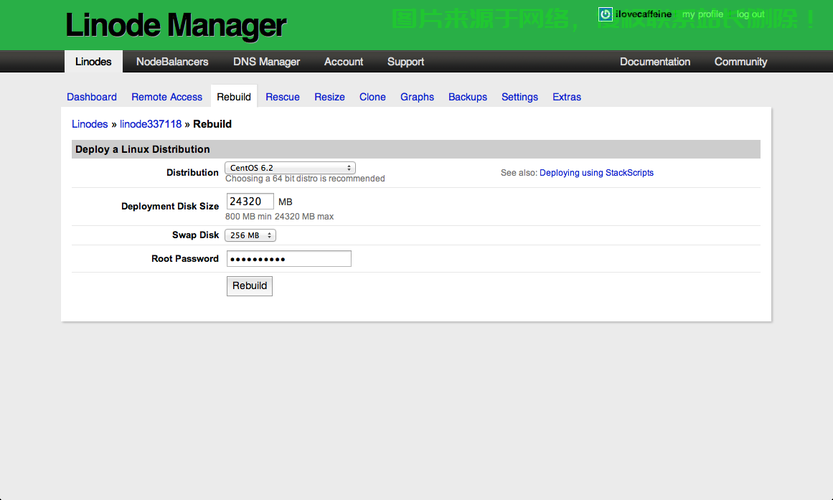Screen dimensions: 833x500
Task: Open the Backups sub-tab
Action: click(x=468, y=97)
